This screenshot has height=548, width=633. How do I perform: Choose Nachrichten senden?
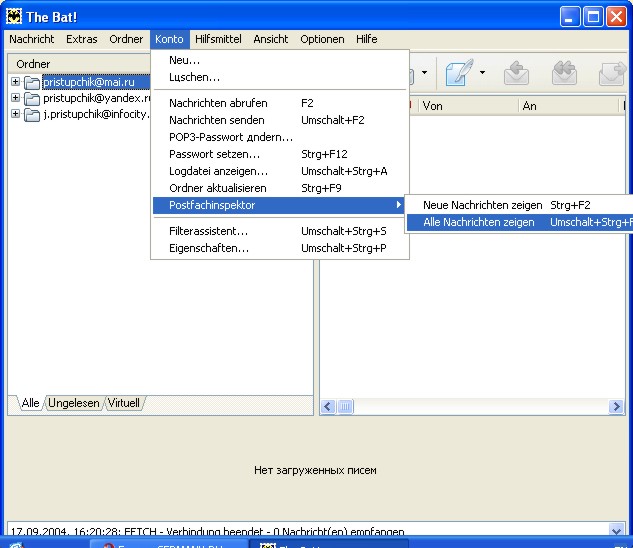point(280,120)
